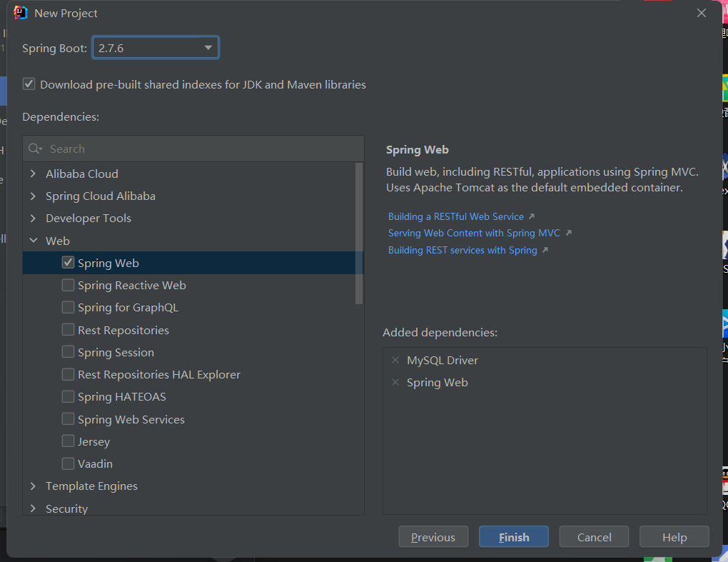Click the Finish button

pos(513,537)
